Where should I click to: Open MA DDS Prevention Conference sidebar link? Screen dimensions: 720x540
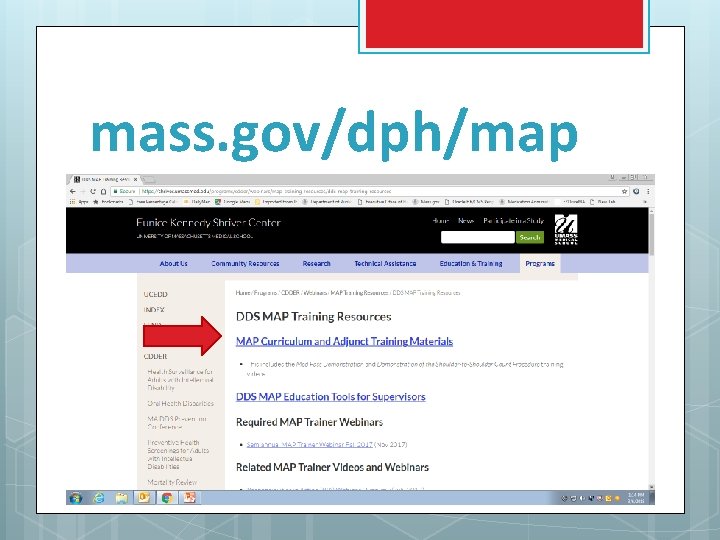click(177, 423)
